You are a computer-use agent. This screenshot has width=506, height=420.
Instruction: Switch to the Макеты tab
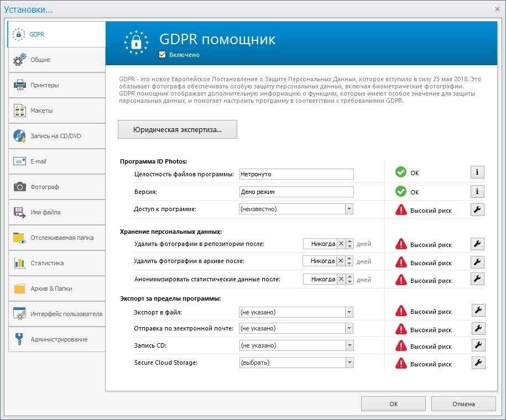point(57,111)
